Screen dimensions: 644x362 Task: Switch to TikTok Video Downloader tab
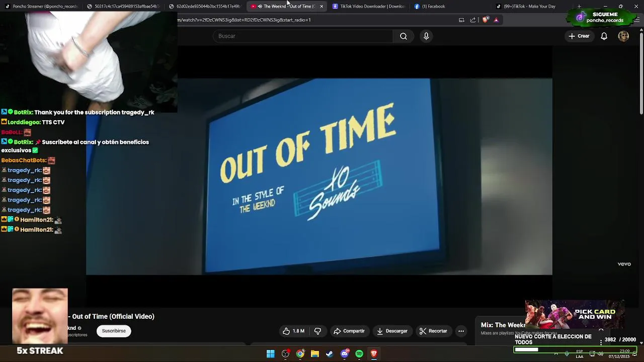369,7
